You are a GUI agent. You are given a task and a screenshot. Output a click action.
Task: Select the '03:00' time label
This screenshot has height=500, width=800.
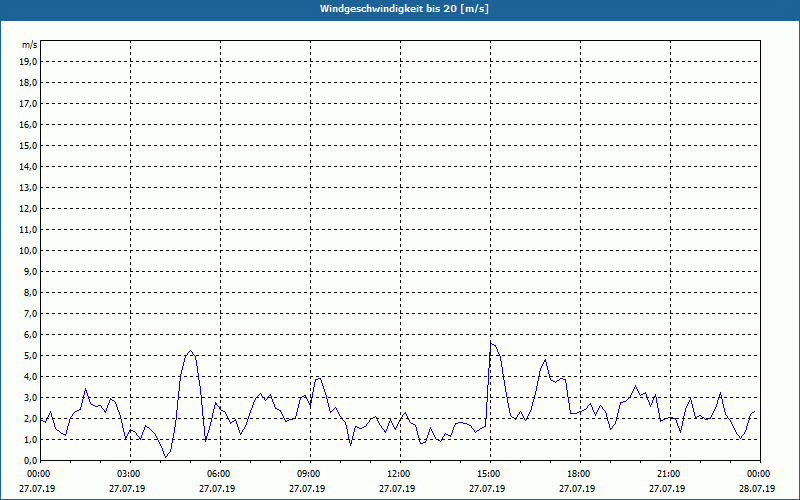[x=130, y=474]
